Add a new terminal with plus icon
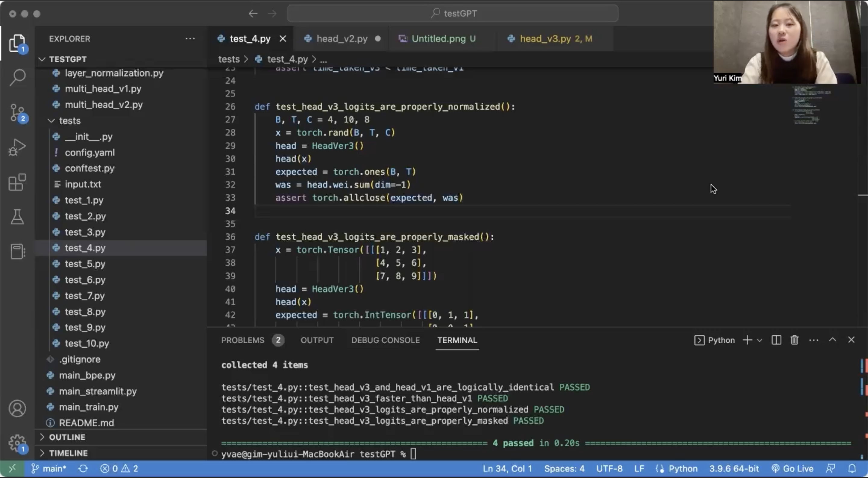The image size is (868, 478). tap(747, 340)
